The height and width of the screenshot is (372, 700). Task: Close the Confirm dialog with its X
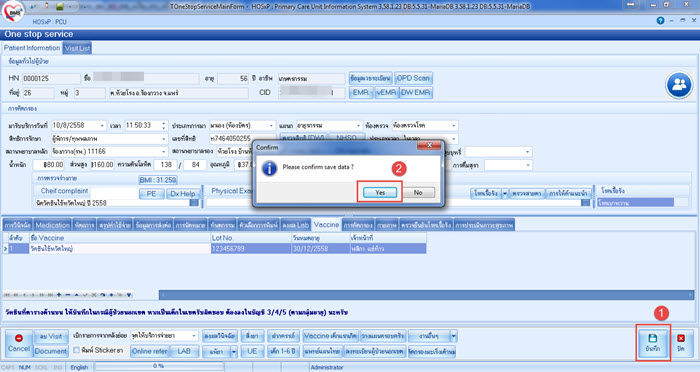[429, 146]
